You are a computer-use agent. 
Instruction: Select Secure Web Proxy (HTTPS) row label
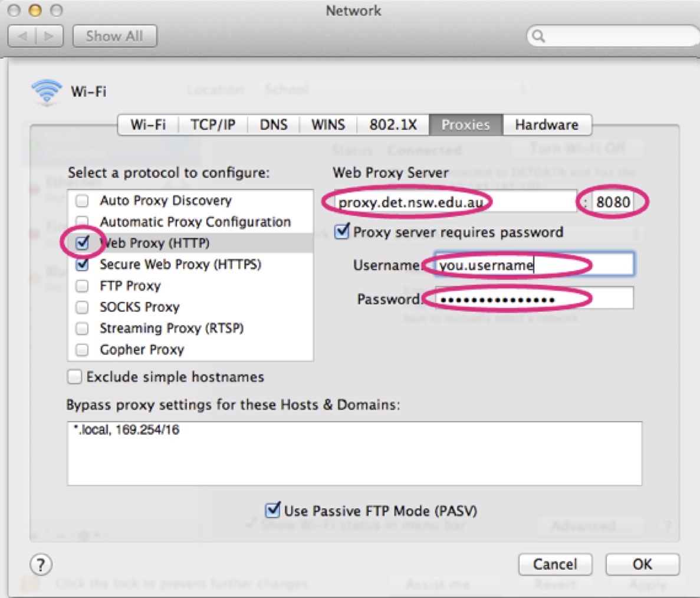(180, 264)
